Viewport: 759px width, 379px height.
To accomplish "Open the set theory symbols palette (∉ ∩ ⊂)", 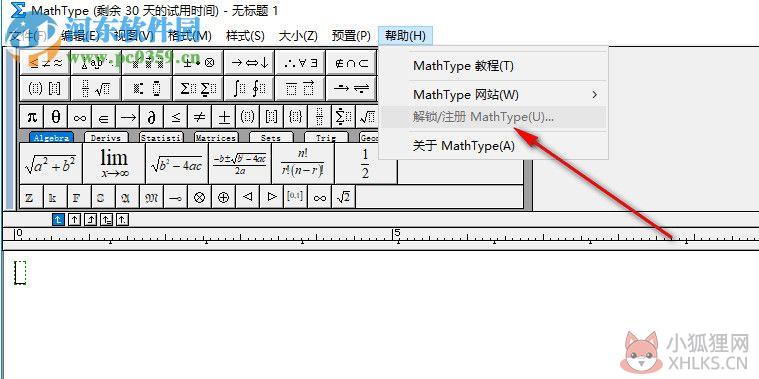I will [x=351, y=62].
